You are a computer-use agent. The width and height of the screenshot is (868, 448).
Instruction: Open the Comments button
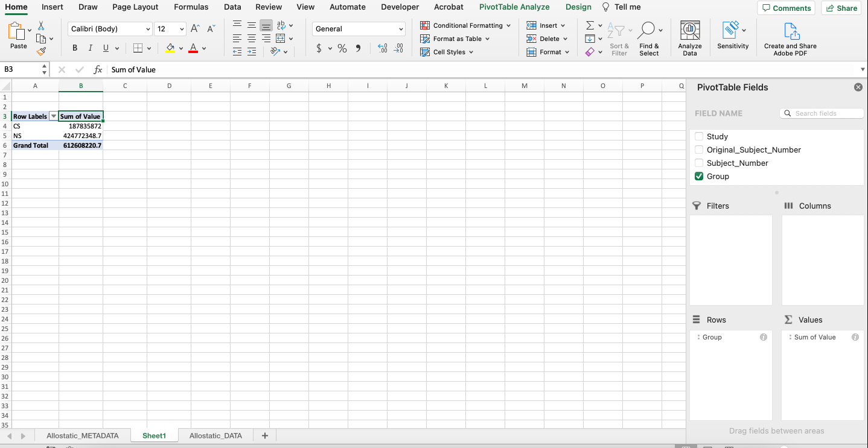(786, 8)
